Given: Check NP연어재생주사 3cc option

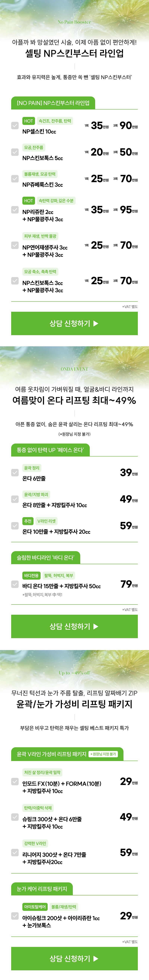Looking at the screenshot, I should [15, 245].
